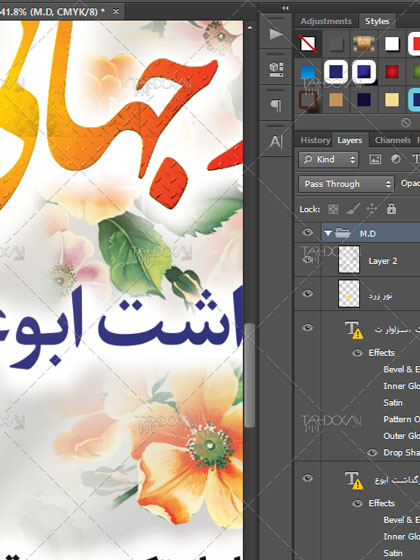Select the Layers tab

[x=350, y=140]
